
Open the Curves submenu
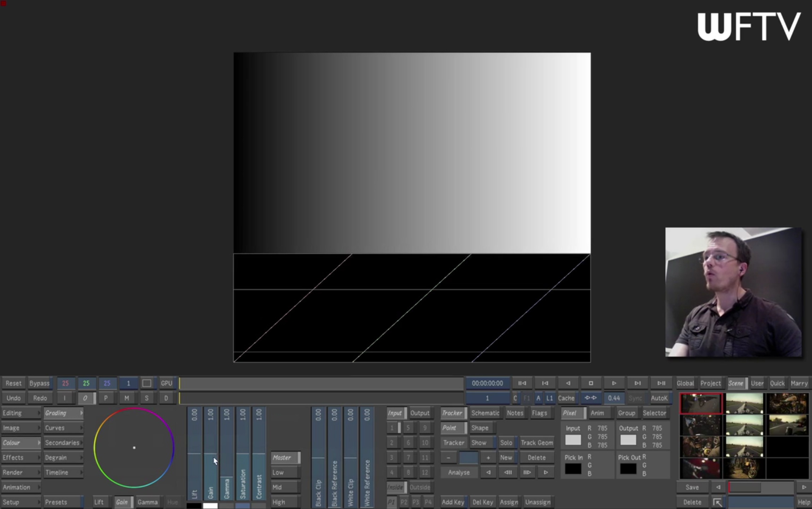[63, 428]
